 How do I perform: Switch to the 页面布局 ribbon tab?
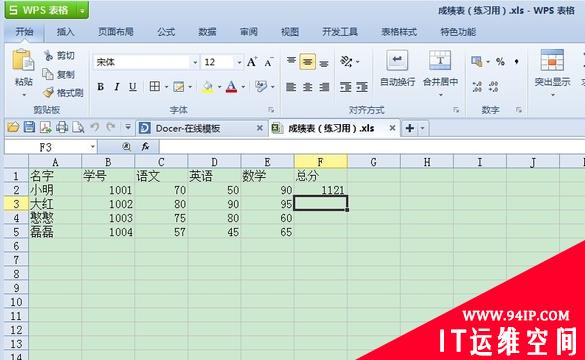pos(116,32)
